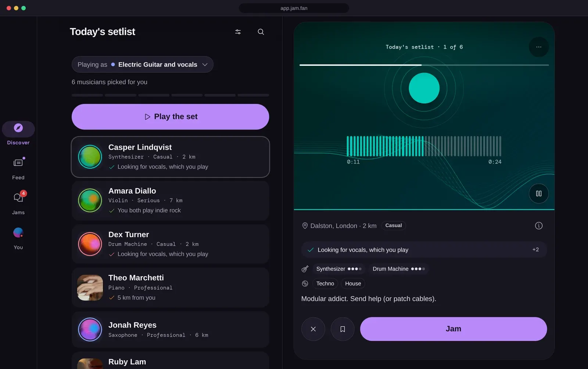588x369 pixels.
Task: Seek on the track progress bar
Action: 424,65
